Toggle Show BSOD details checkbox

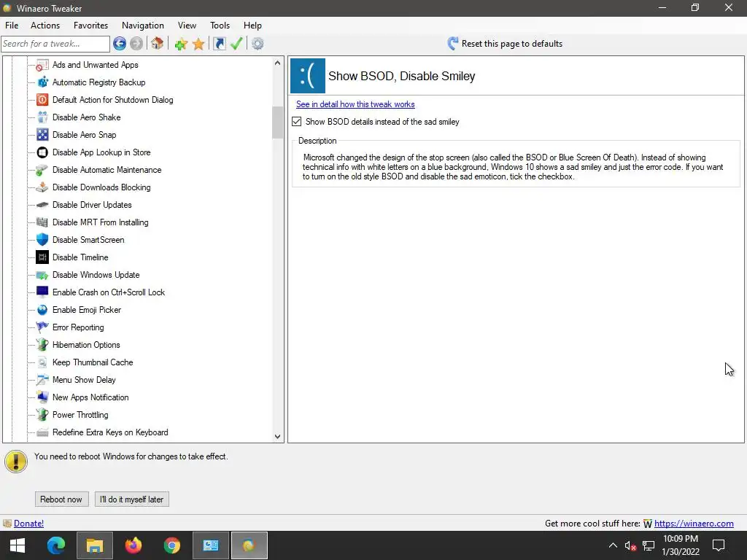(297, 122)
